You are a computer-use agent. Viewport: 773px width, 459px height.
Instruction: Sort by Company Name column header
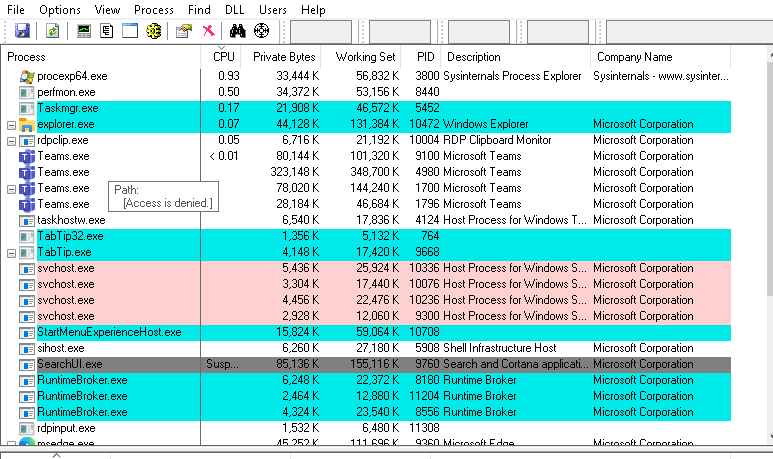coord(661,57)
